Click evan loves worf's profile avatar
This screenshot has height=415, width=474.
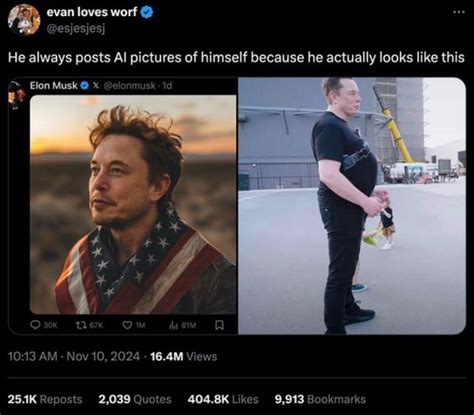(24, 19)
